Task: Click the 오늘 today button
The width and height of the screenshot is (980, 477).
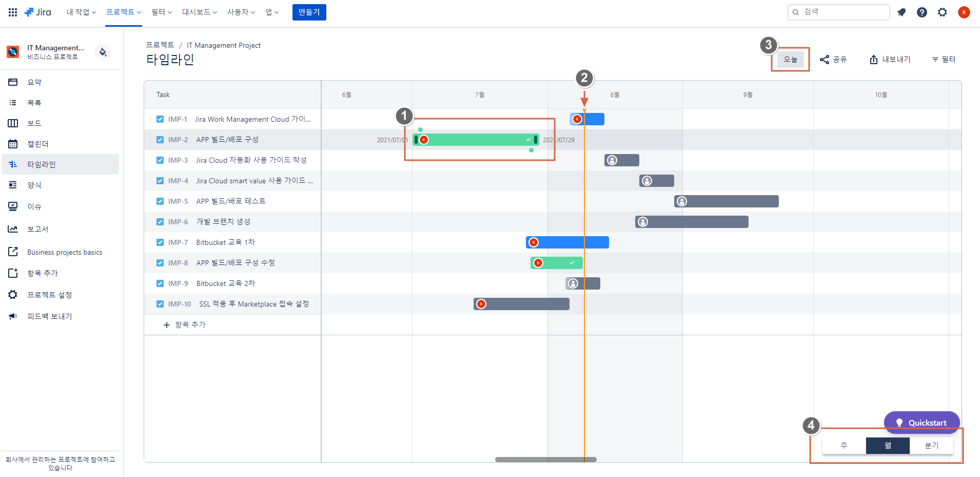Action: tap(791, 60)
